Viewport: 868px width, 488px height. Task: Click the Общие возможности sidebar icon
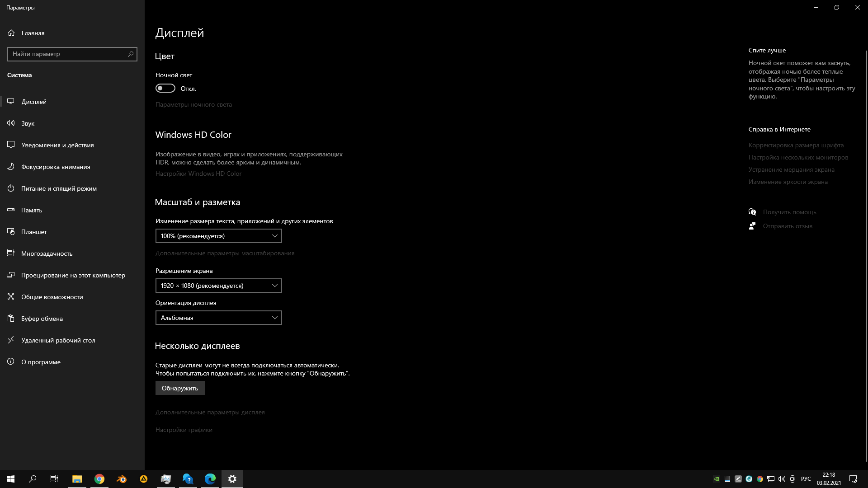(11, 297)
